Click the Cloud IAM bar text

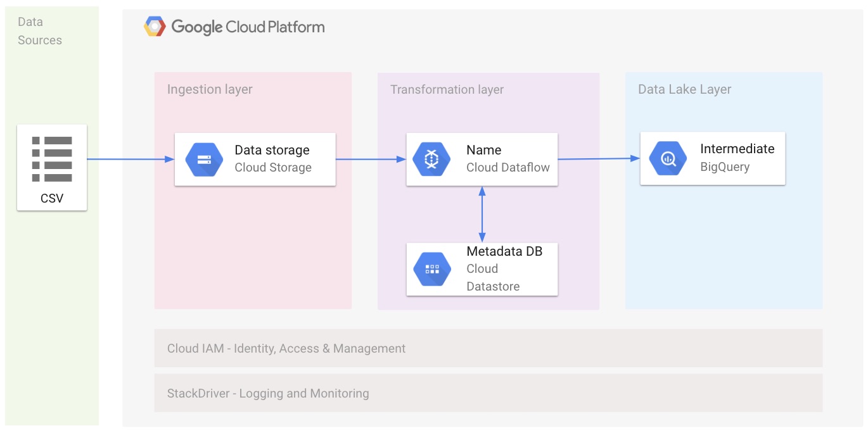tap(286, 348)
